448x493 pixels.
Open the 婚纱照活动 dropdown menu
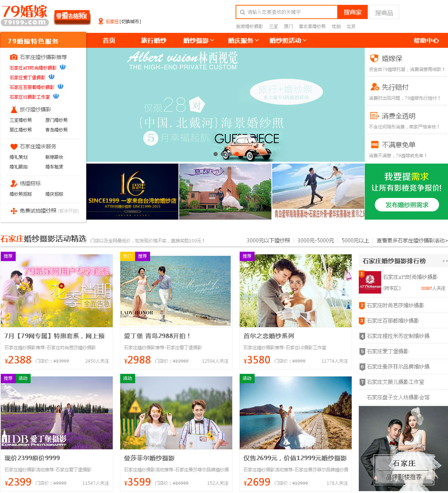click(x=288, y=40)
